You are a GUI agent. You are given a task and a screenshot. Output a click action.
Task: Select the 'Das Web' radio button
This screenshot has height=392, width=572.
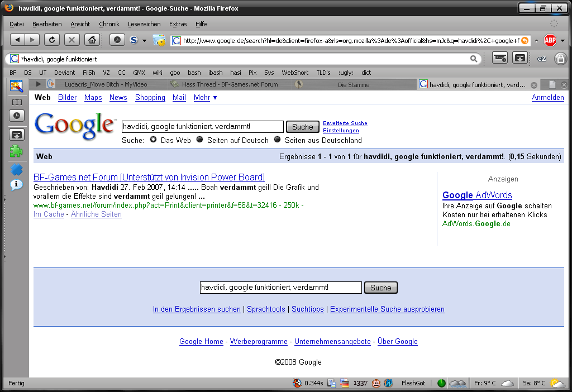(153, 140)
